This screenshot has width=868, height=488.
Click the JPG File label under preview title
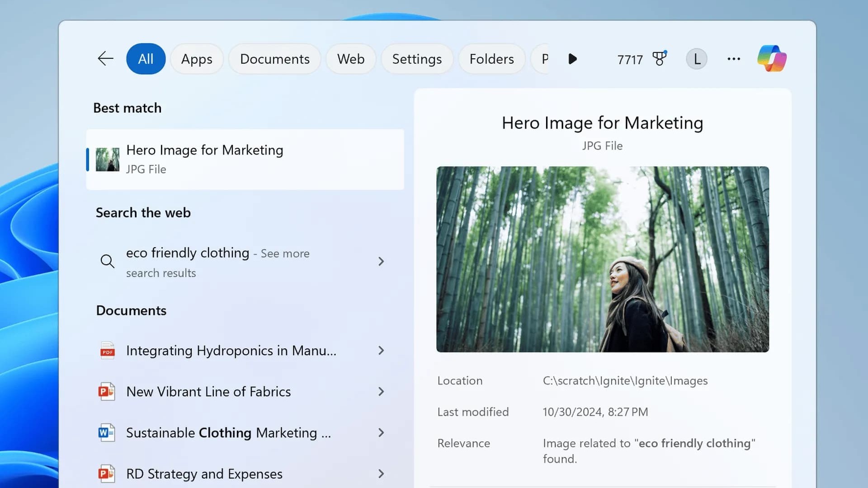click(602, 146)
